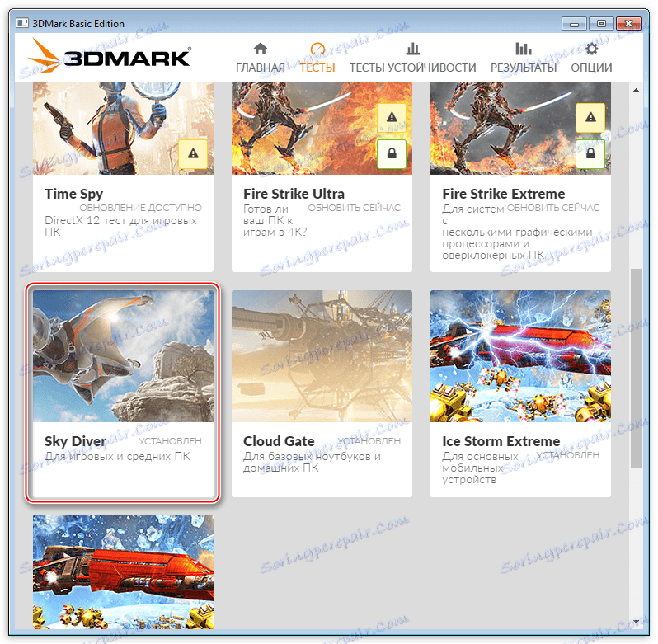Viewport: 658px width, 644px height.
Task: Click the warning icon on Fire Strike Ultra
Action: [392, 117]
